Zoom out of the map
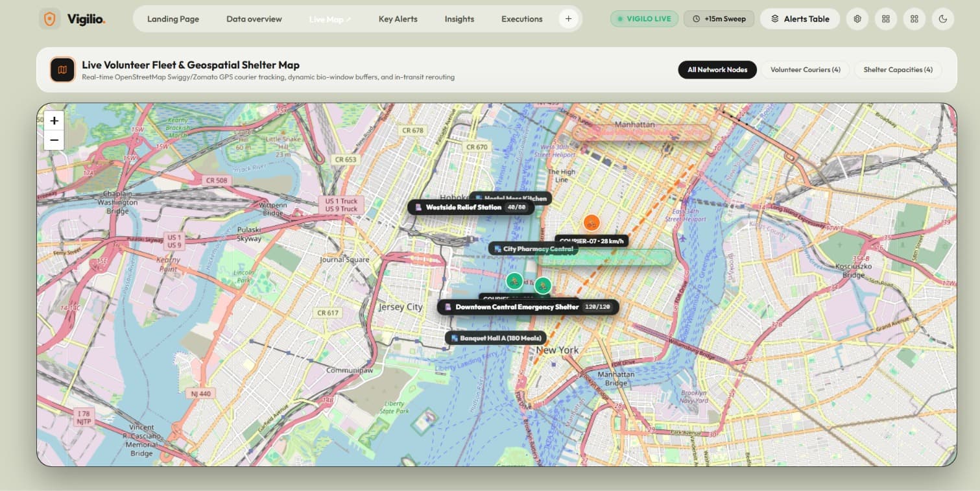 point(54,140)
